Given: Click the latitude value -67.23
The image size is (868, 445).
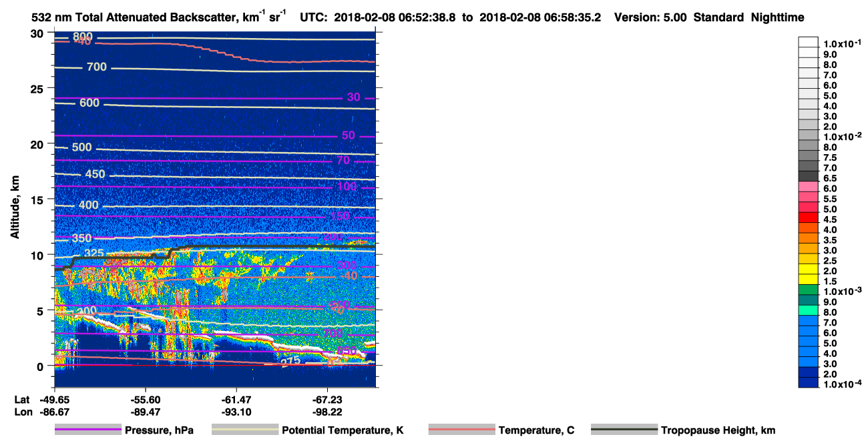Looking at the screenshot, I should coord(327,399).
